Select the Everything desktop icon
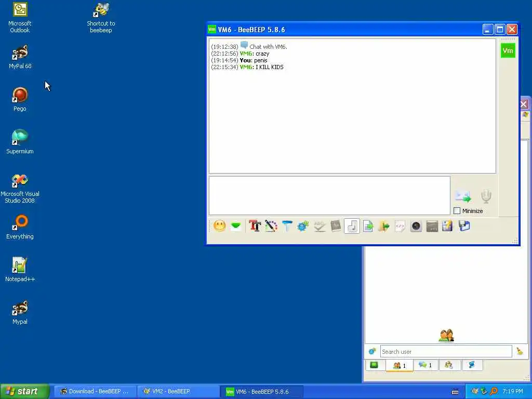This screenshot has height=399, width=532. click(20, 227)
